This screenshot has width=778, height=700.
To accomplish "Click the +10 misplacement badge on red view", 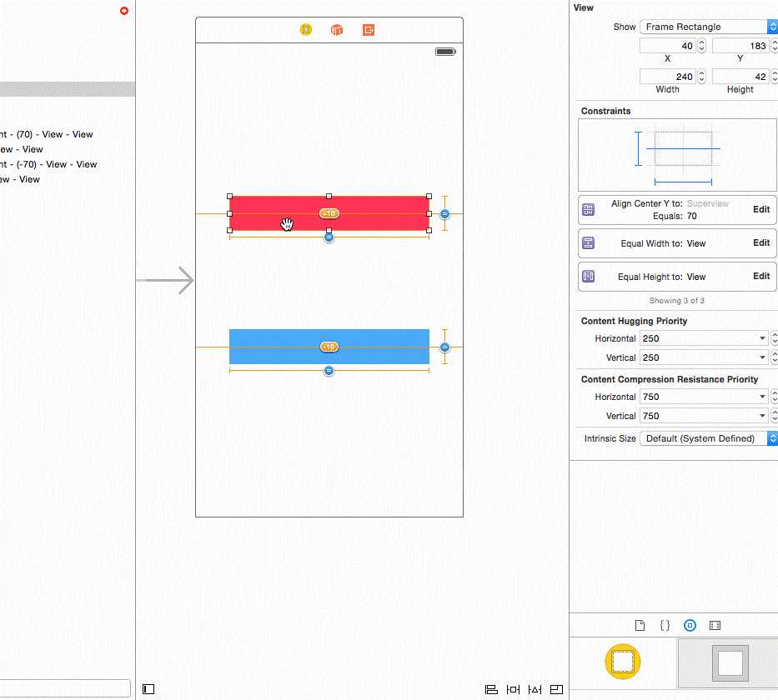I will coord(329,213).
